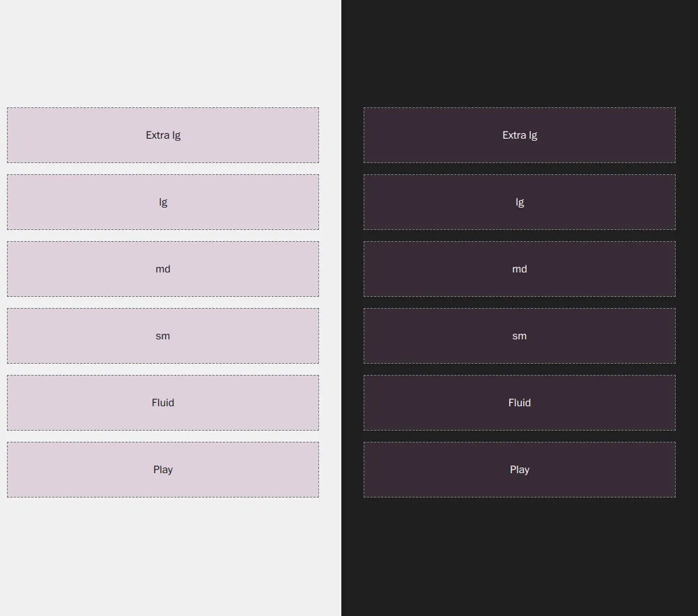Choose the light panel "sm" box
Screen dimensions: 698x616
(163, 336)
